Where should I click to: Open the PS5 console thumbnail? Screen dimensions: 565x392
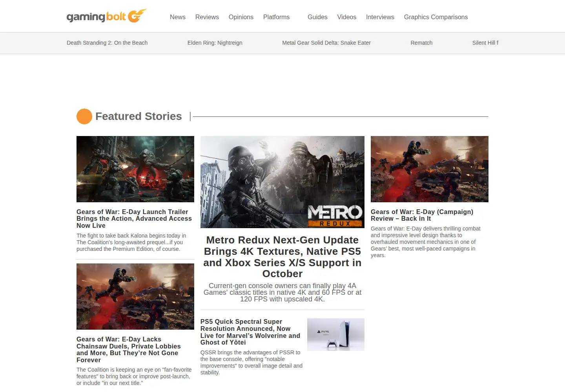336,334
